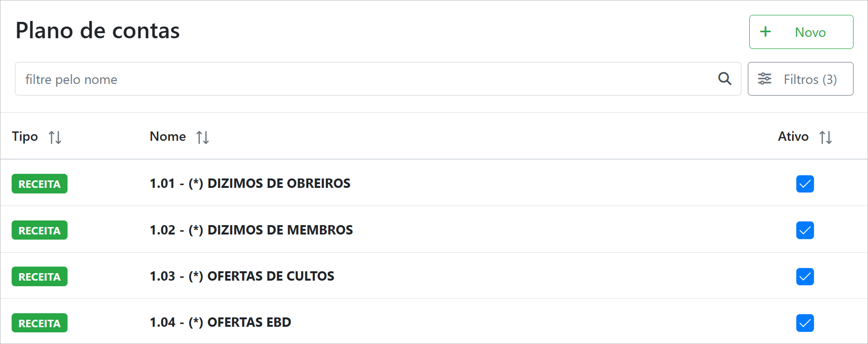Click the Tipo column header
Image resolution: width=868 pixels, height=344 pixels.
coord(25,137)
